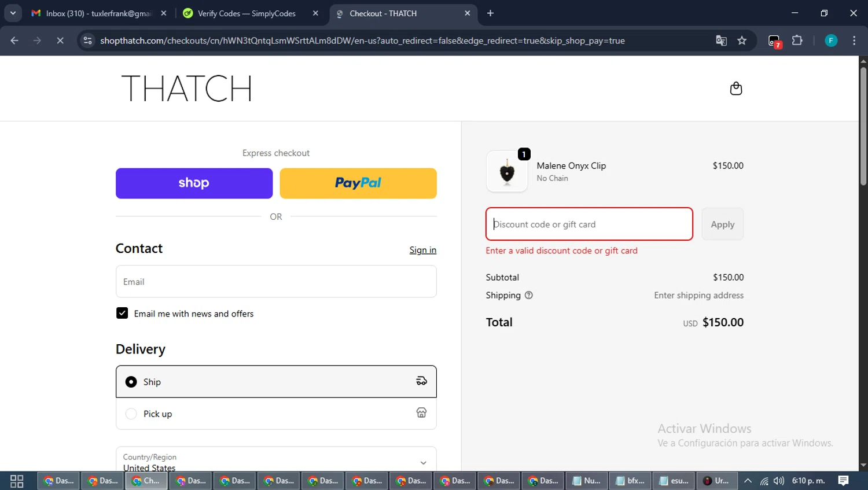The width and height of the screenshot is (868, 490).
Task: View site information icon in address bar
Action: [87, 40]
